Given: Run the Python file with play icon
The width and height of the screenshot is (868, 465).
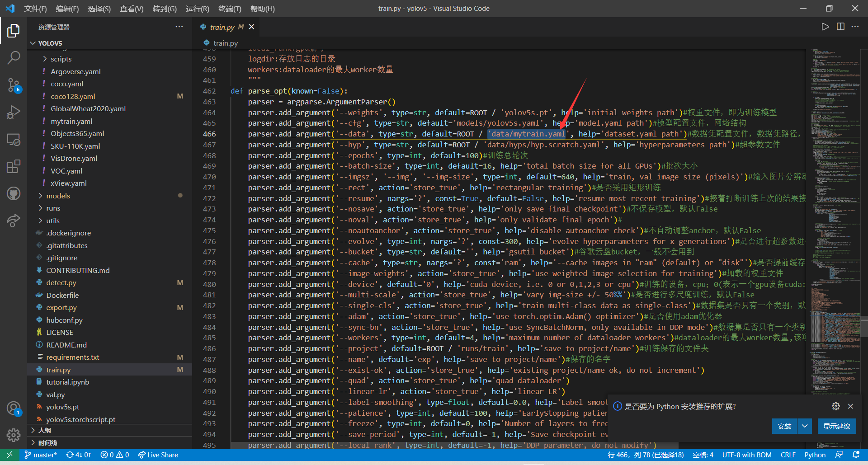Looking at the screenshot, I should pos(825,27).
